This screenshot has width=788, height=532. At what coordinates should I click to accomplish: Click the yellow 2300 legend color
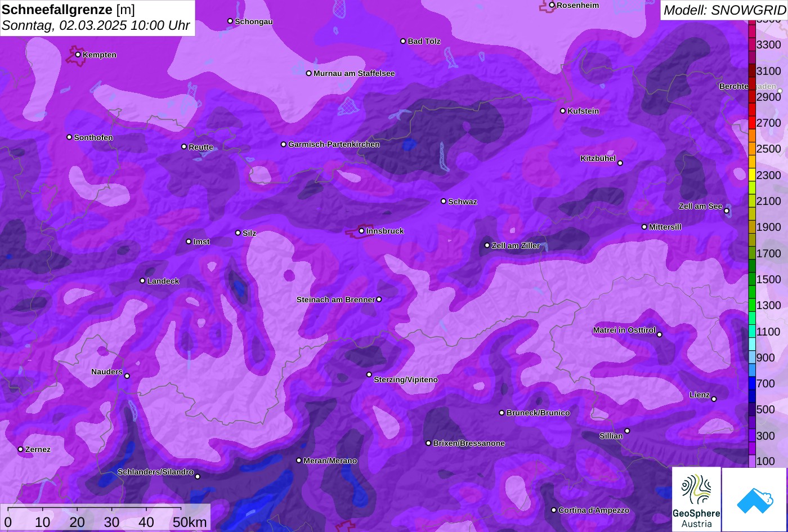[752, 175]
